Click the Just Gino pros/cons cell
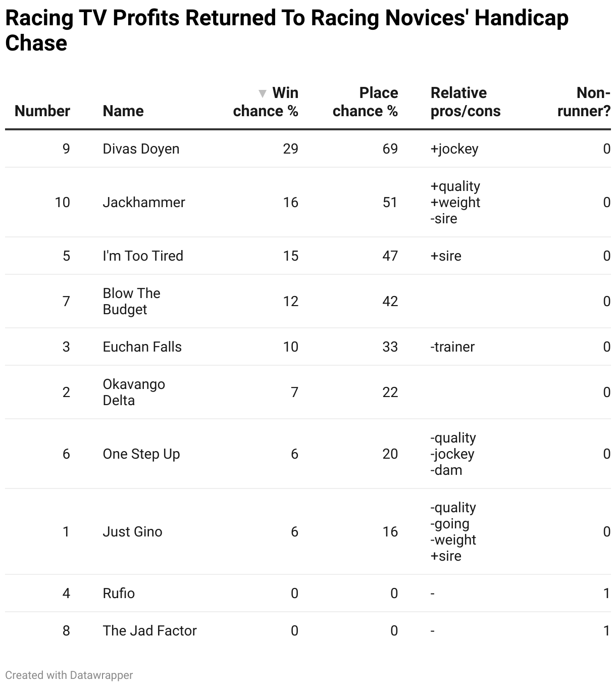616x687 pixels. 453,532
